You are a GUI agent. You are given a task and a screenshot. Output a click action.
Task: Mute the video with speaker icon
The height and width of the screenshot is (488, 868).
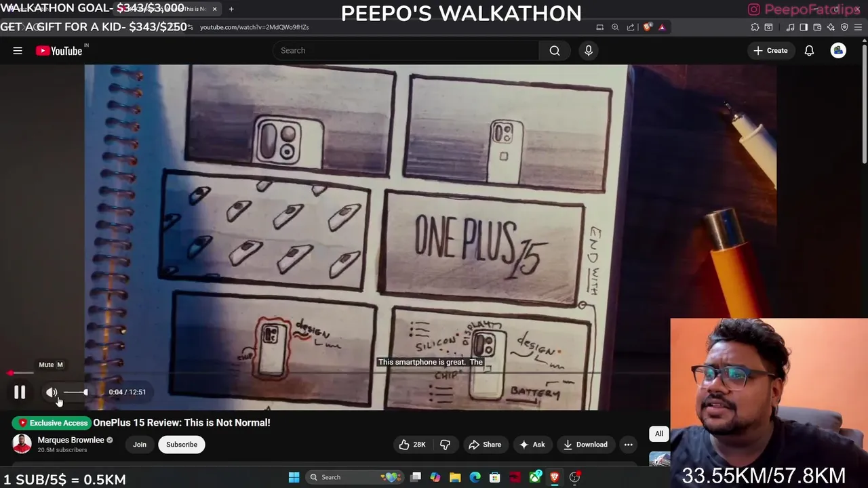coord(52,392)
